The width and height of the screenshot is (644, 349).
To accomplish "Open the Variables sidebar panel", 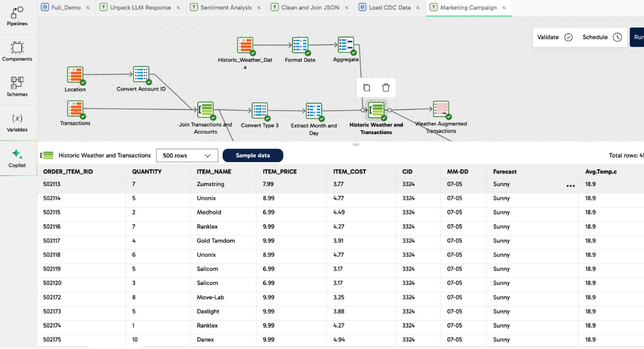I will click(17, 122).
